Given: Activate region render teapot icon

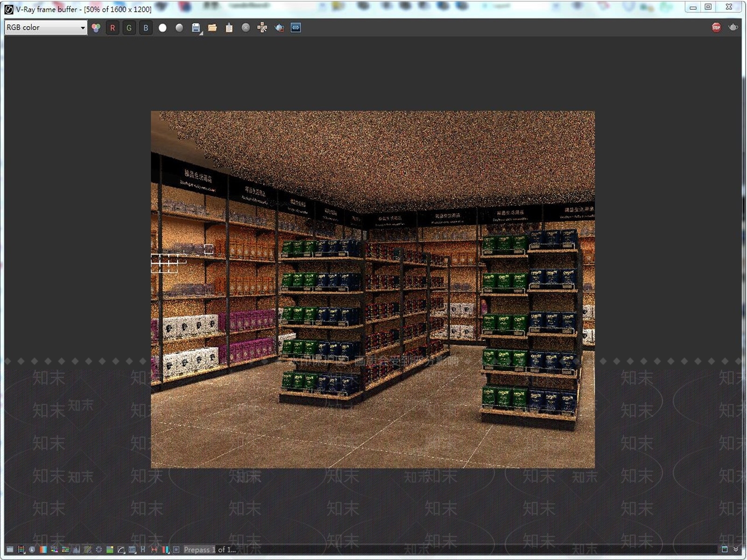Looking at the screenshot, I should point(279,28).
